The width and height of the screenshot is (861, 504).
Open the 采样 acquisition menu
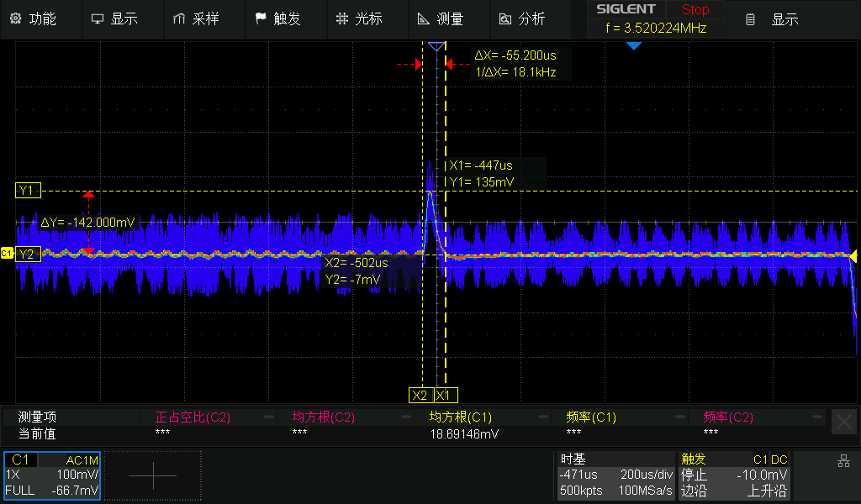click(197, 18)
